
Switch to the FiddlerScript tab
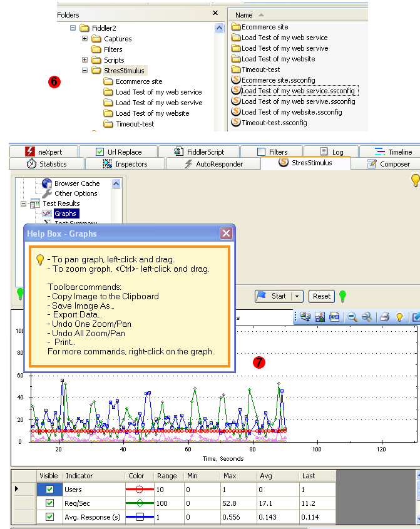[199, 152]
